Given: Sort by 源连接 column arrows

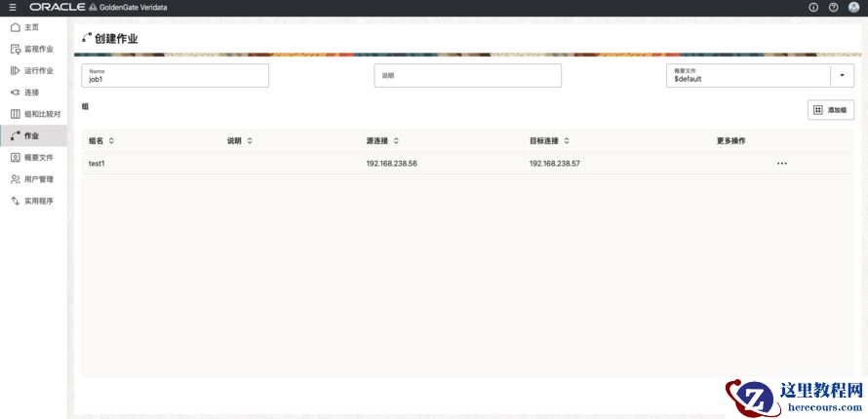Looking at the screenshot, I should click(x=396, y=141).
